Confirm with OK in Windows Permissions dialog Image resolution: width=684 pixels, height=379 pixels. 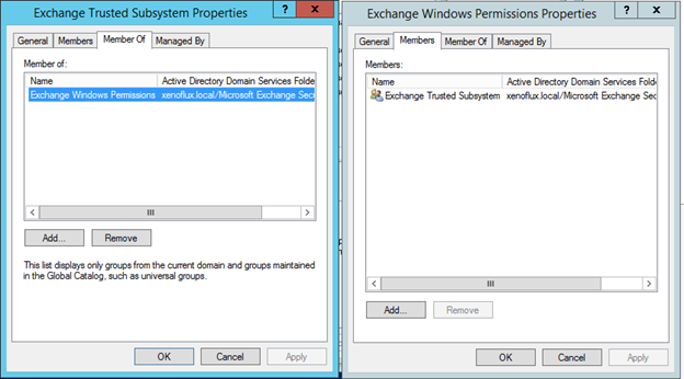point(506,358)
